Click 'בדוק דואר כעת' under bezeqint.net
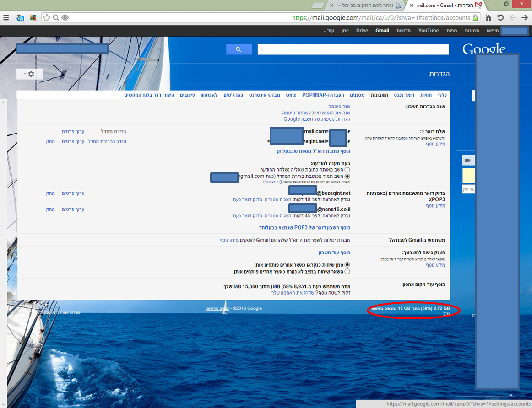This screenshot has height=408, width=532. [247, 199]
